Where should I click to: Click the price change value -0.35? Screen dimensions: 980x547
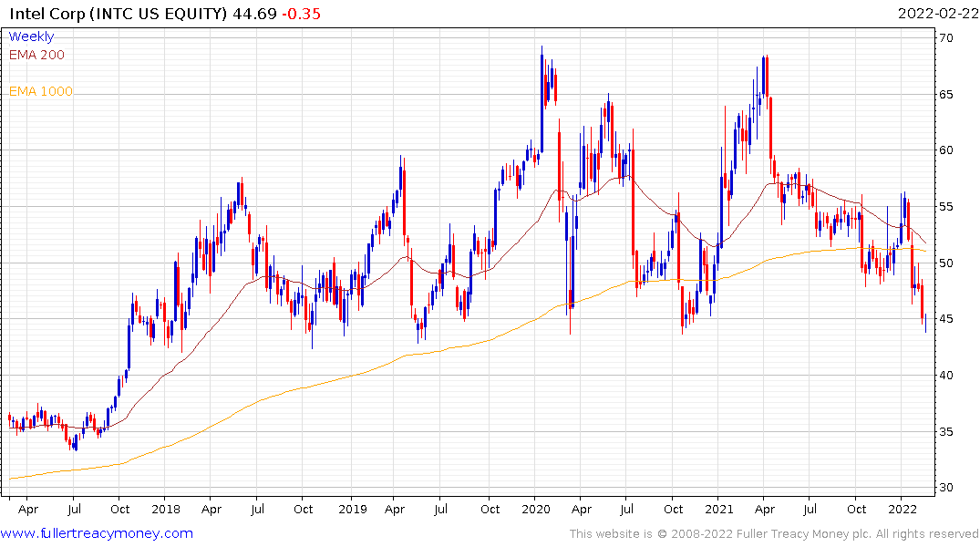301,14
